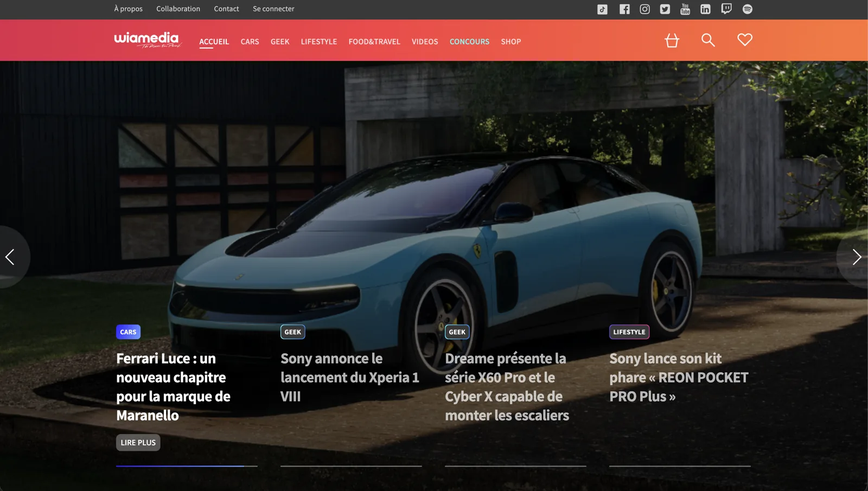
Task: Click the Se connecter link
Action: coord(273,9)
